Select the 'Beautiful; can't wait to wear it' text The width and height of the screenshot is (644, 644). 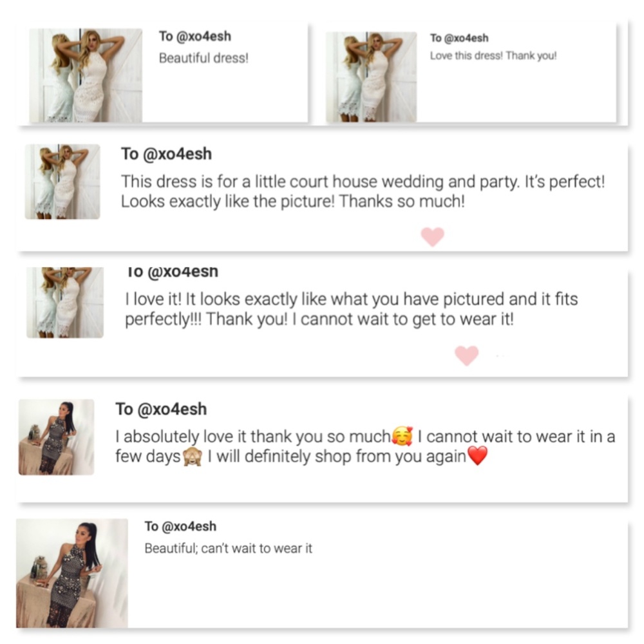[229, 548]
